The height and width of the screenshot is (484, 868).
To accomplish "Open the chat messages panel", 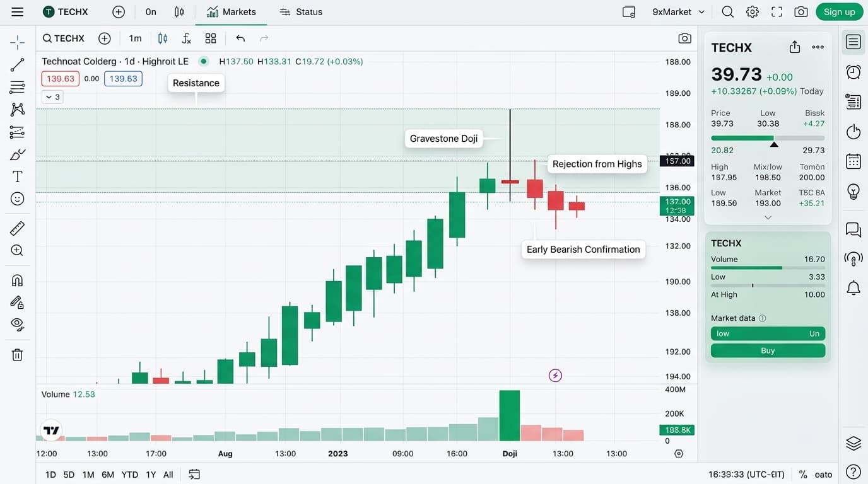I will click(x=853, y=229).
